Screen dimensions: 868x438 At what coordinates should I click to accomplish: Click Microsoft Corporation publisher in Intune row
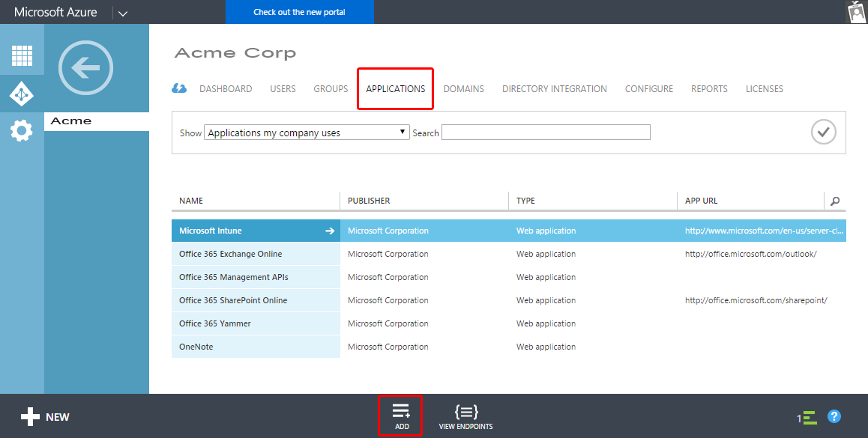[388, 231]
